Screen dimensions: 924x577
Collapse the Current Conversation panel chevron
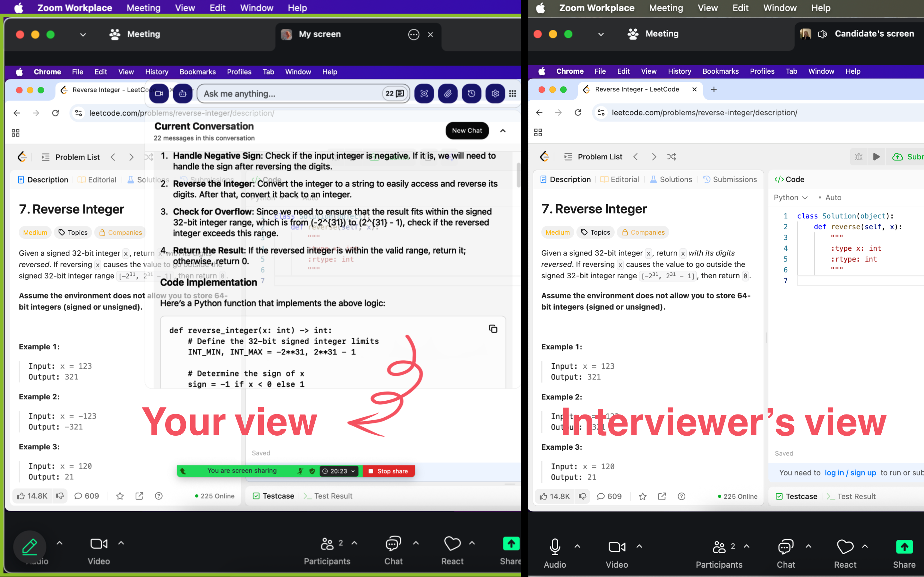(502, 131)
